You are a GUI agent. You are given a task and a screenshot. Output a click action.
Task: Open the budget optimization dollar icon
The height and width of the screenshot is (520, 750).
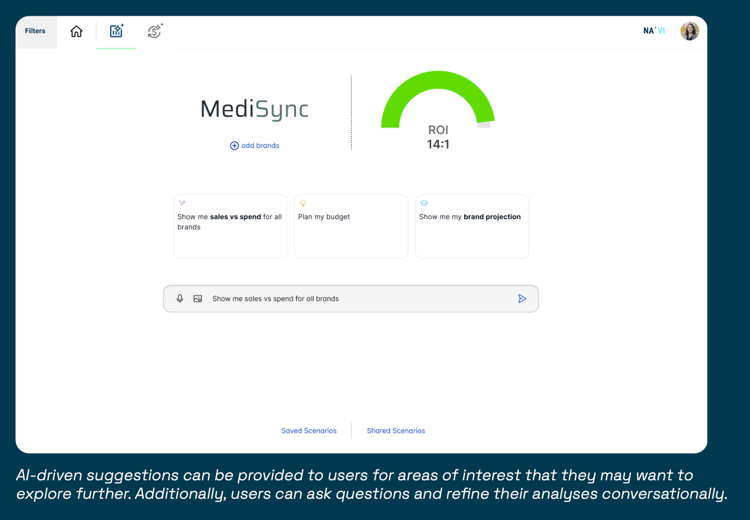tap(155, 31)
